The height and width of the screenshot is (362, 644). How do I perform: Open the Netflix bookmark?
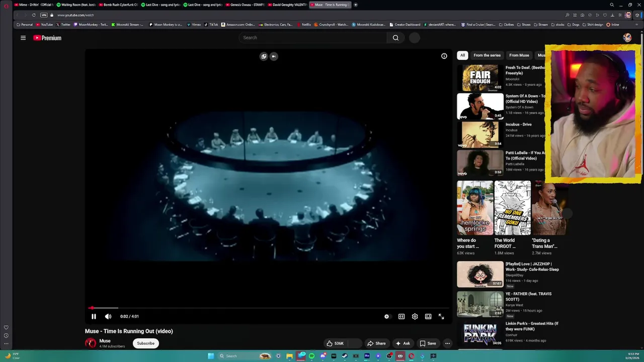point(304,25)
